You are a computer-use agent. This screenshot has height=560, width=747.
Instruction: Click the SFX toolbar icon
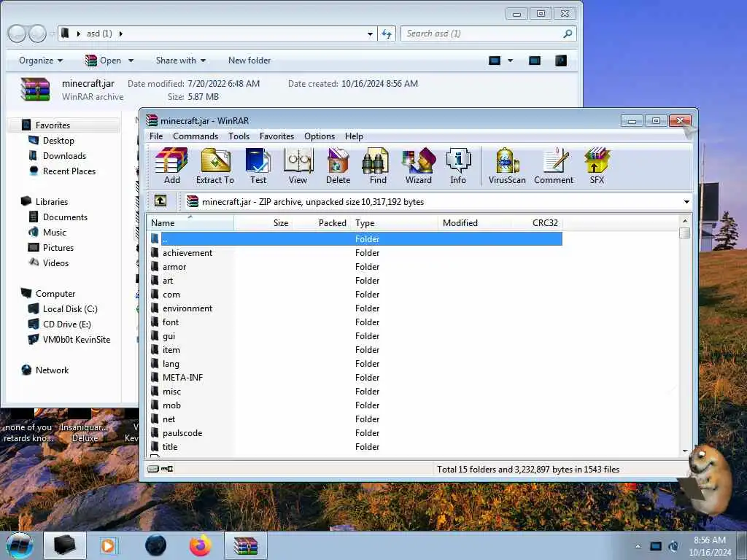pos(597,166)
